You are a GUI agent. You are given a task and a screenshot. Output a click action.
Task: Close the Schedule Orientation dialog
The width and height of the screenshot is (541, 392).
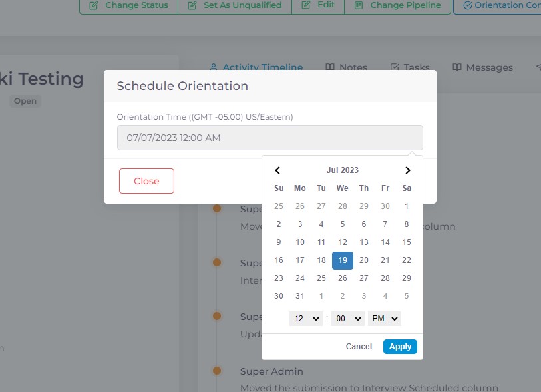pos(146,181)
